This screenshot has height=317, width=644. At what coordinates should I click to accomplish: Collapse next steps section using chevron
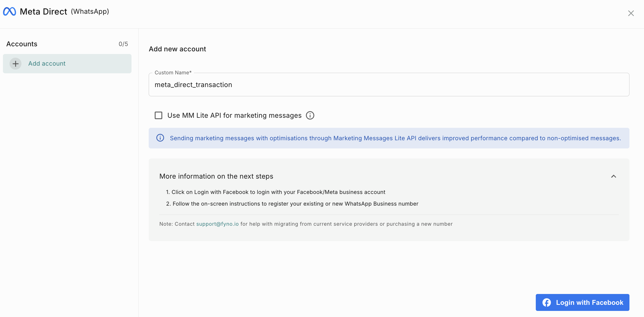tap(613, 176)
